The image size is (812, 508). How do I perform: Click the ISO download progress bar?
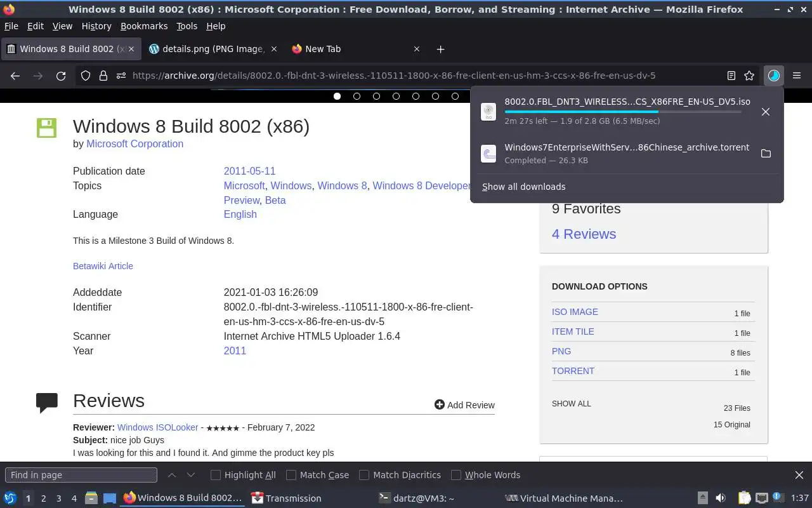(623, 112)
